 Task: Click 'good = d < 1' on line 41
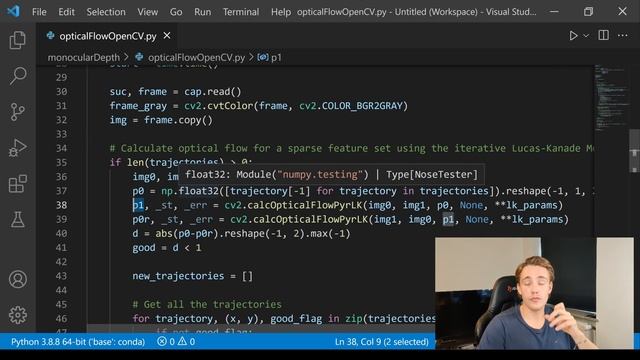coord(167,248)
